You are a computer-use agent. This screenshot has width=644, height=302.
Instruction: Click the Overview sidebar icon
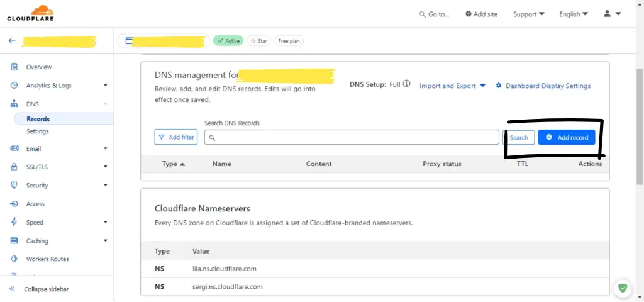[x=14, y=67]
